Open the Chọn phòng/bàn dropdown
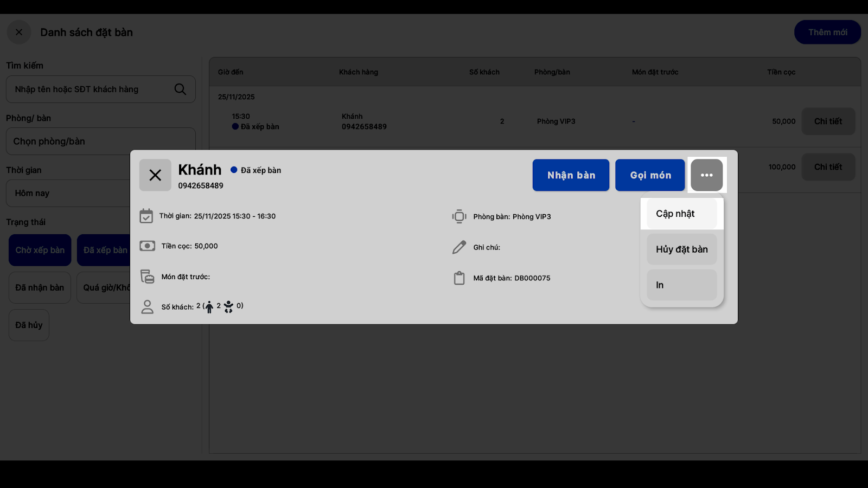The height and width of the screenshot is (488, 868). [x=101, y=142]
